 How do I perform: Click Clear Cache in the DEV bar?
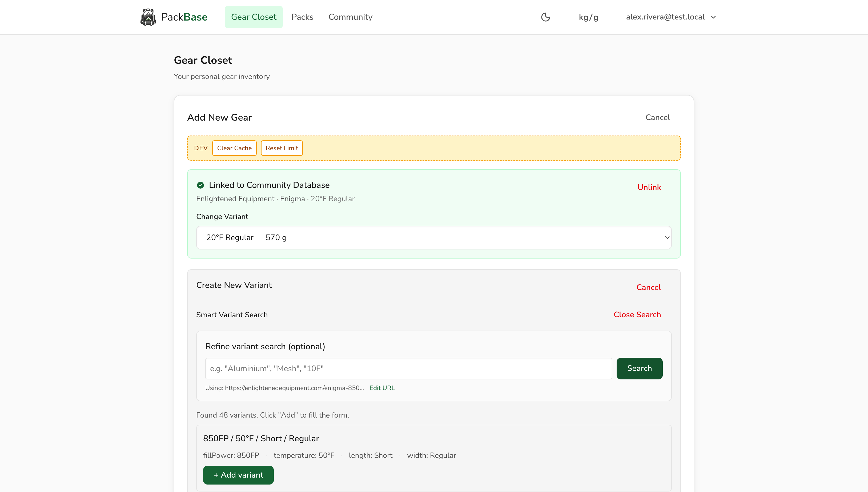(x=234, y=148)
